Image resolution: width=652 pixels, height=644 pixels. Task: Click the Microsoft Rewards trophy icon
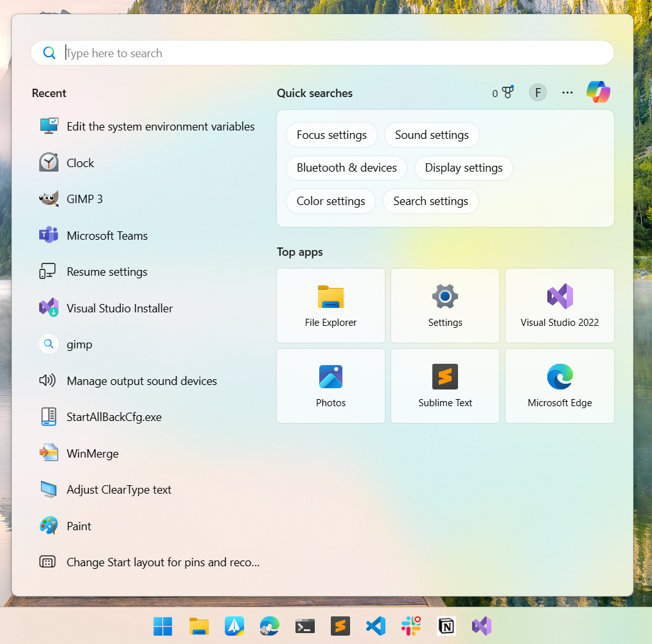point(507,93)
